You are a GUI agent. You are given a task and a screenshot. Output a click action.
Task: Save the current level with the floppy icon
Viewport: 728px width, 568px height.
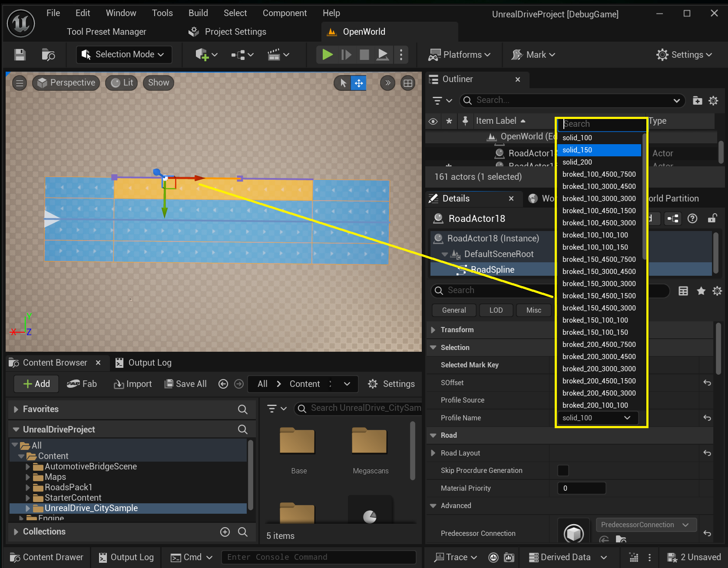[x=20, y=55]
